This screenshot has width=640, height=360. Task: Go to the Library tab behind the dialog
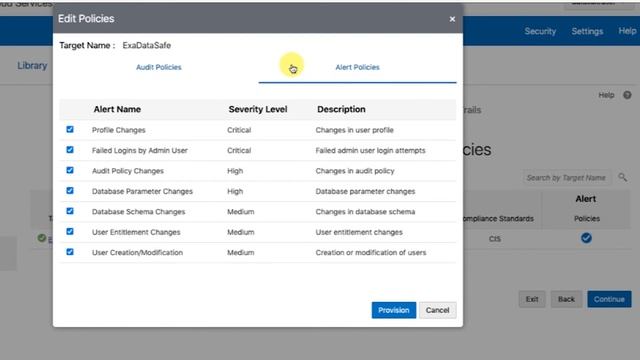32,65
